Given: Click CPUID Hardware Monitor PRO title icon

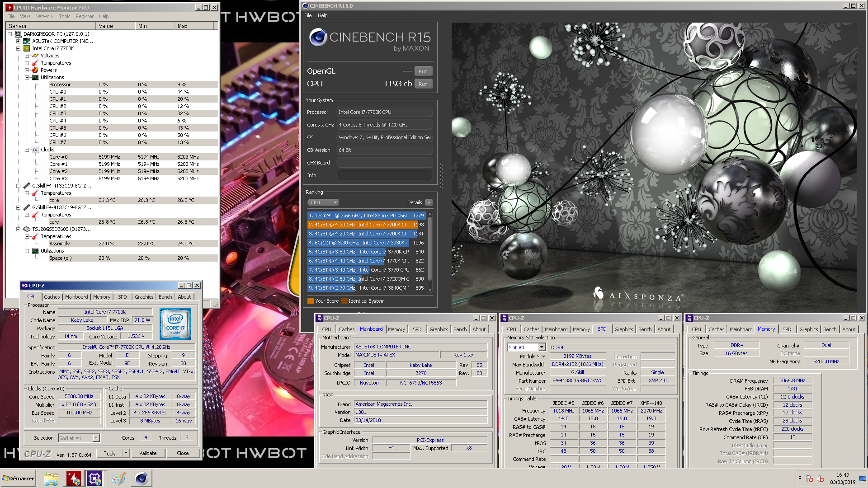Looking at the screenshot, I should 9,7.
